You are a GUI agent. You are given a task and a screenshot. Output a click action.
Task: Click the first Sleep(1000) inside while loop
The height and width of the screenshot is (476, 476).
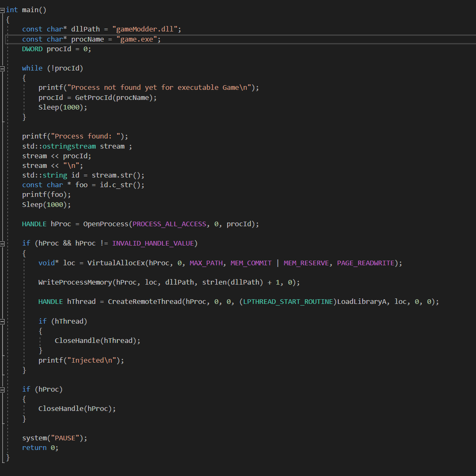(63, 107)
